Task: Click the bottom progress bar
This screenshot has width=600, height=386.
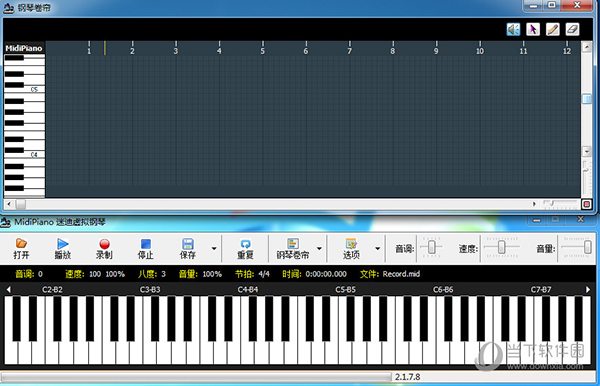Action: coord(196,377)
